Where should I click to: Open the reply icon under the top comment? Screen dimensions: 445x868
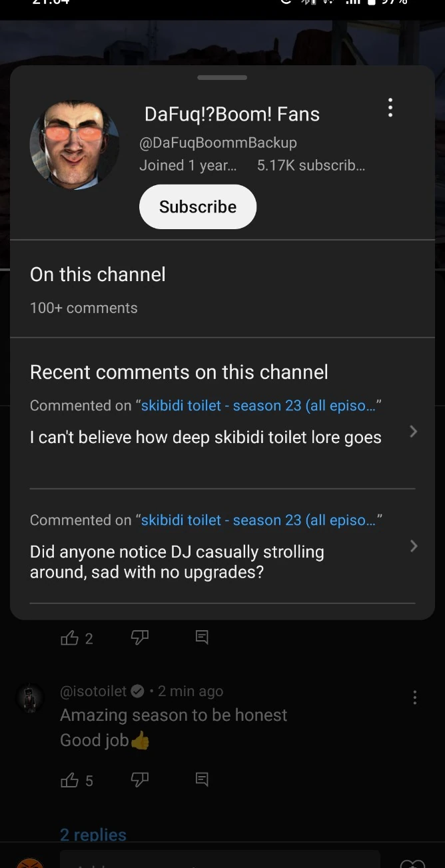tap(202, 637)
